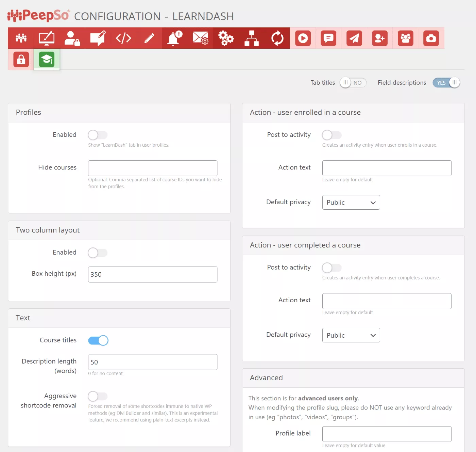The height and width of the screenshot is (452, 476).
Task: Click the 'Field descriptions' label
Action: 402,83
